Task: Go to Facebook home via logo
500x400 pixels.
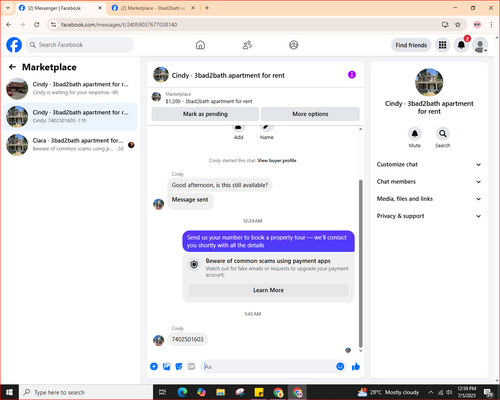Action: pyautogui.click(x=14, y=45)
